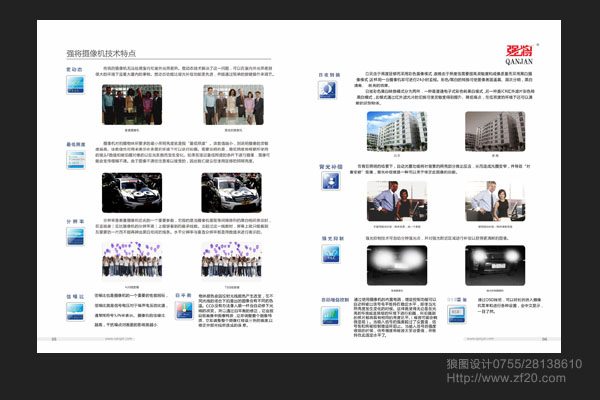The height and width of the screenshot is (400, 600).
Task: Click the 自动增益控制 bar-chart icon
Action: (330, 316)
